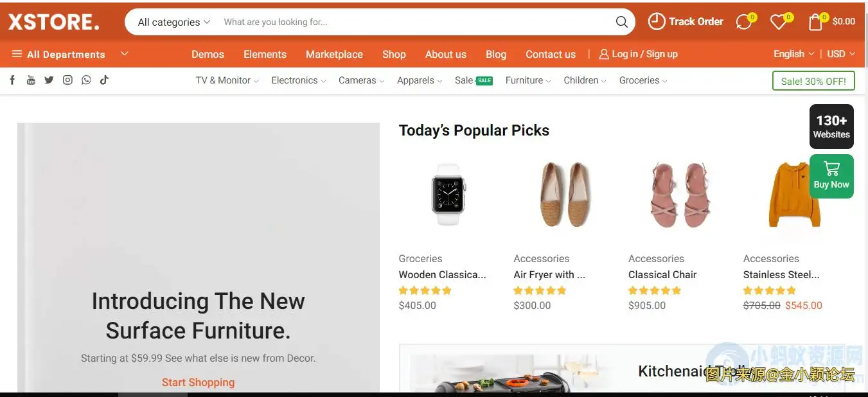Open the Marketplace menu item

334,55
